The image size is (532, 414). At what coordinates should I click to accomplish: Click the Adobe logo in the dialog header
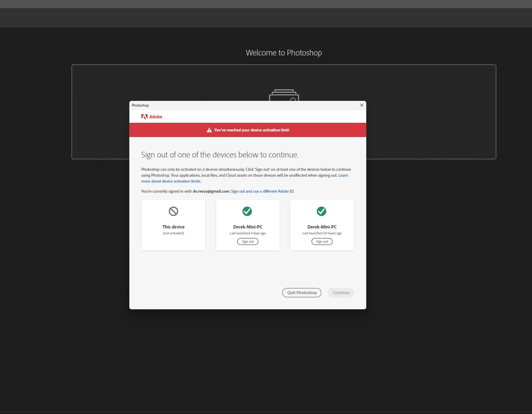(x=152, y=117)
